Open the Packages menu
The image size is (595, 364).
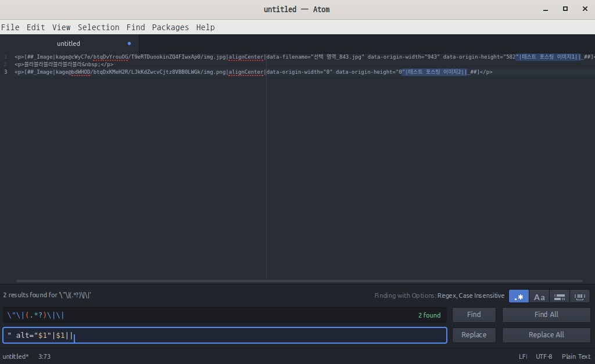tap(170, 27)
